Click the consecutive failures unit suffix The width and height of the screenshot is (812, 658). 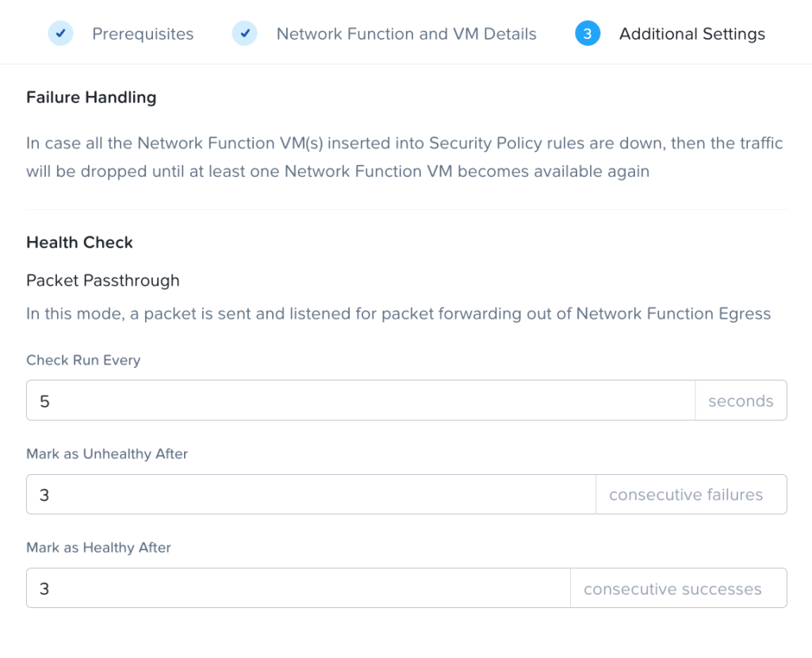coord(686,495)
